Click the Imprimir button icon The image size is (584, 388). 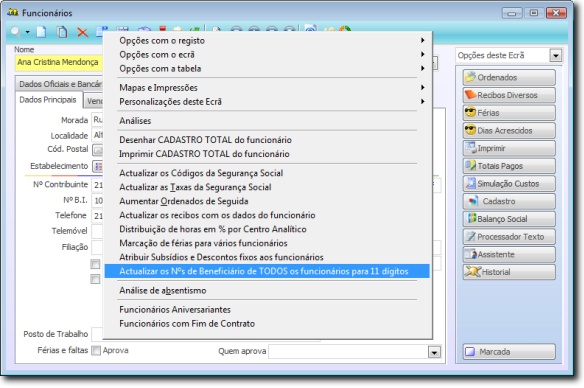click(471, 148)
